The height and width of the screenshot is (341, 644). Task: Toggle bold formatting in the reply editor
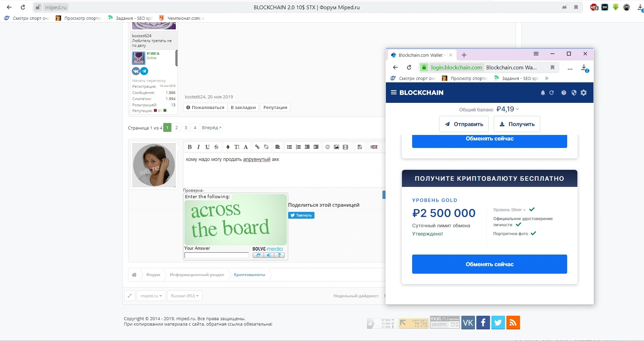[190, 147]
